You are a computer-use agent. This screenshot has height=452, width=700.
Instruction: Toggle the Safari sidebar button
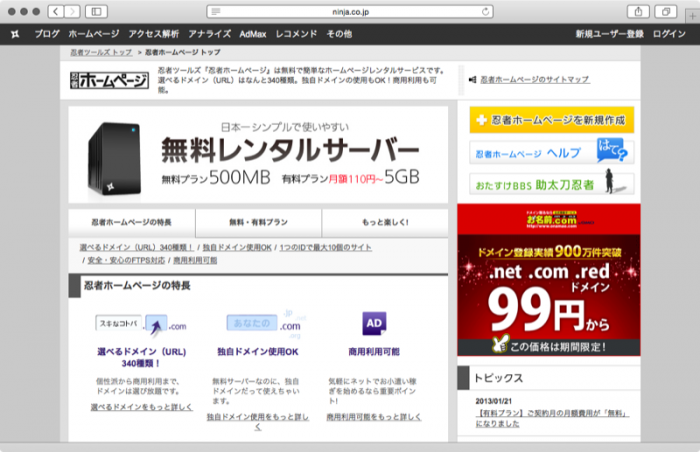pos(96,12)
